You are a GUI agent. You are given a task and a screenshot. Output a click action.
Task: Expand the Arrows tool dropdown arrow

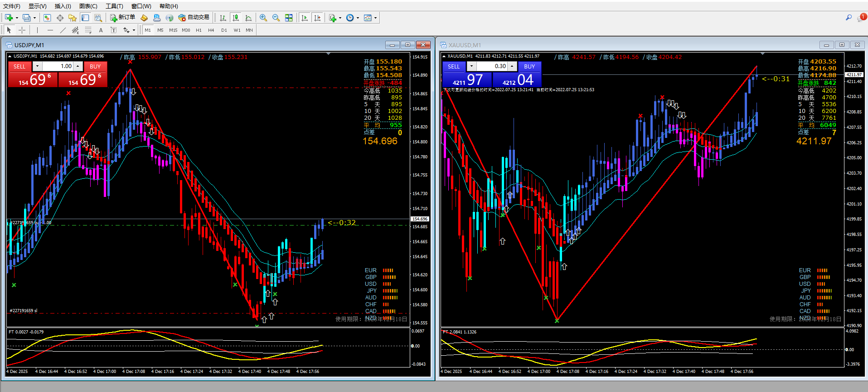point(134,30)
